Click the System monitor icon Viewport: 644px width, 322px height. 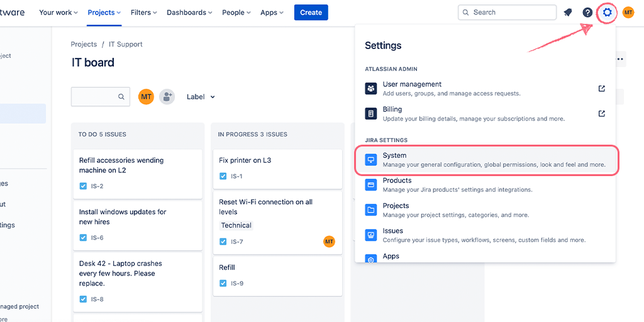371,160
